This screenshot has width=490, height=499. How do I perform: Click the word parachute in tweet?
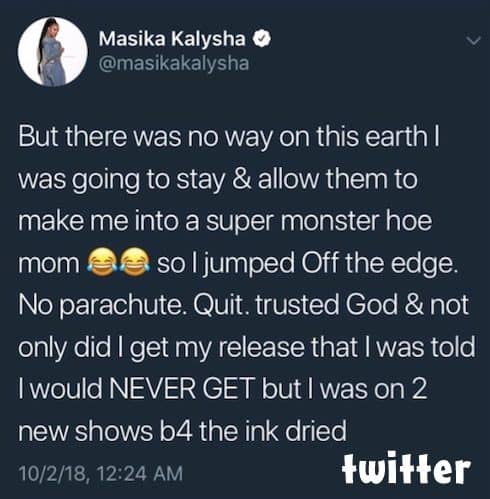(120, 306)
